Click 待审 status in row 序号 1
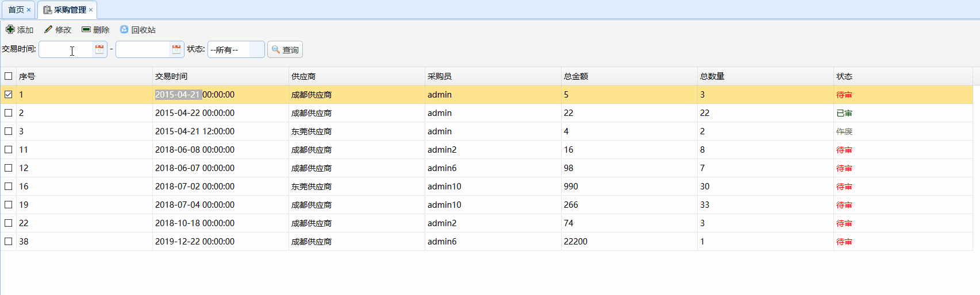Screen dimensions: 980x295 [x=844, y=95]
